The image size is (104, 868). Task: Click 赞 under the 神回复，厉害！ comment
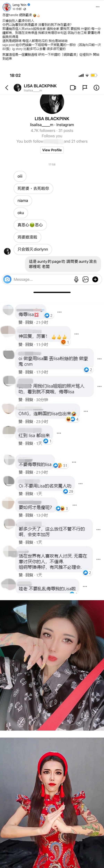pyautogui.click(x=20, y=344)
